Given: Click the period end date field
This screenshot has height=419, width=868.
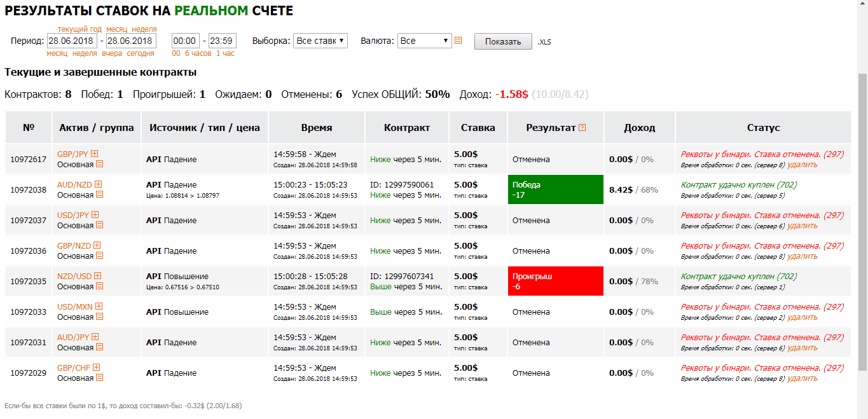Looking at the screenshot, I should point(131,41).
